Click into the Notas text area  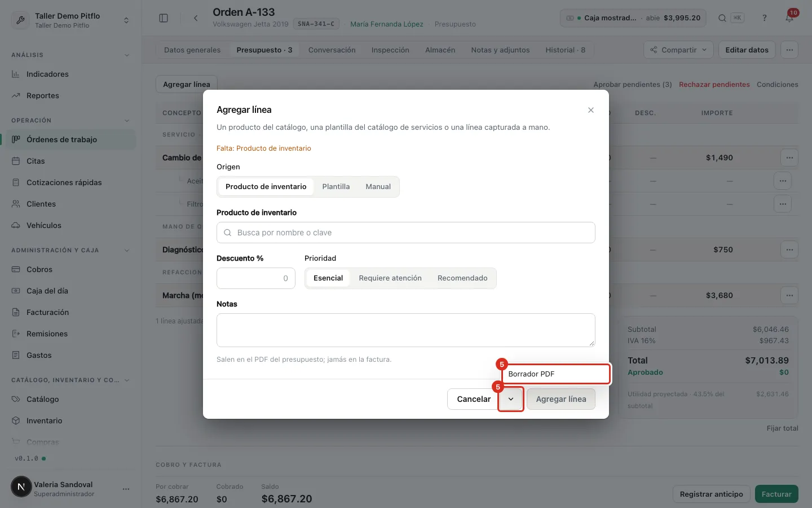406,330
